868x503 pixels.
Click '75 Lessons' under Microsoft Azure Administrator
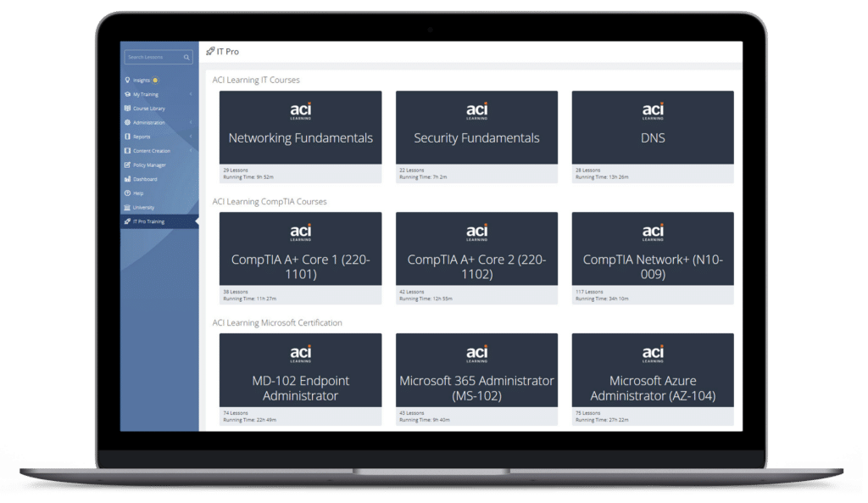pyautogui.click(x=588, y=413)
